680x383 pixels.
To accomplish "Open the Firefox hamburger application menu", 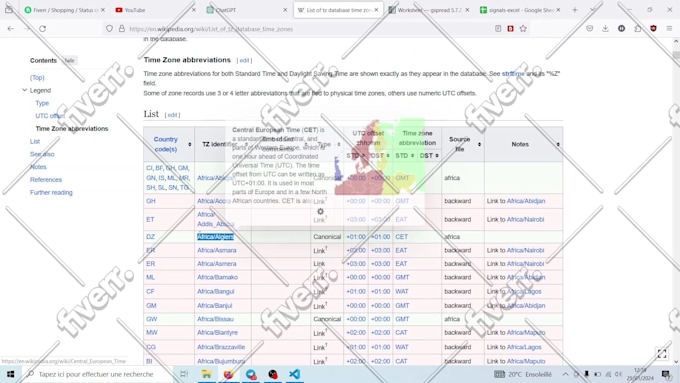I will [669, 29].
